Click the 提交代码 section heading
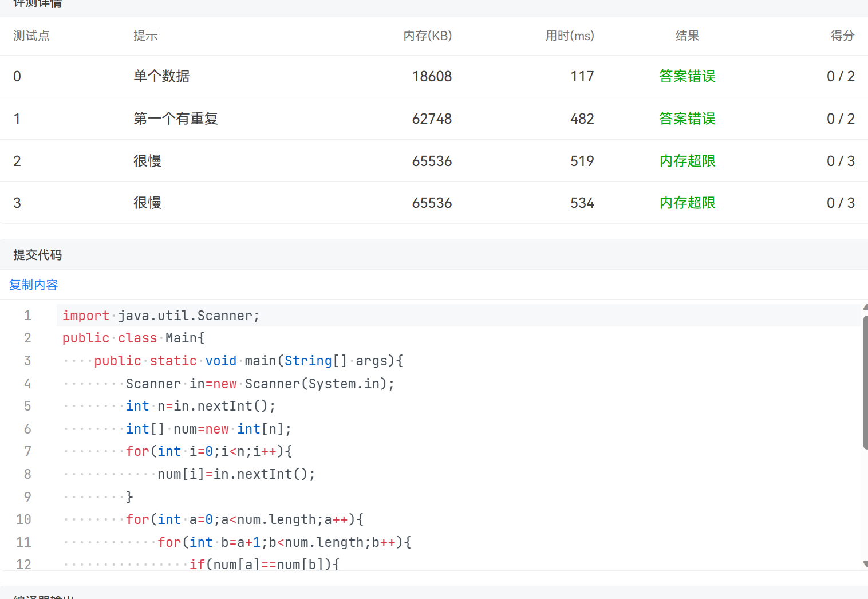Screen dimensions: 868x599 38,255
